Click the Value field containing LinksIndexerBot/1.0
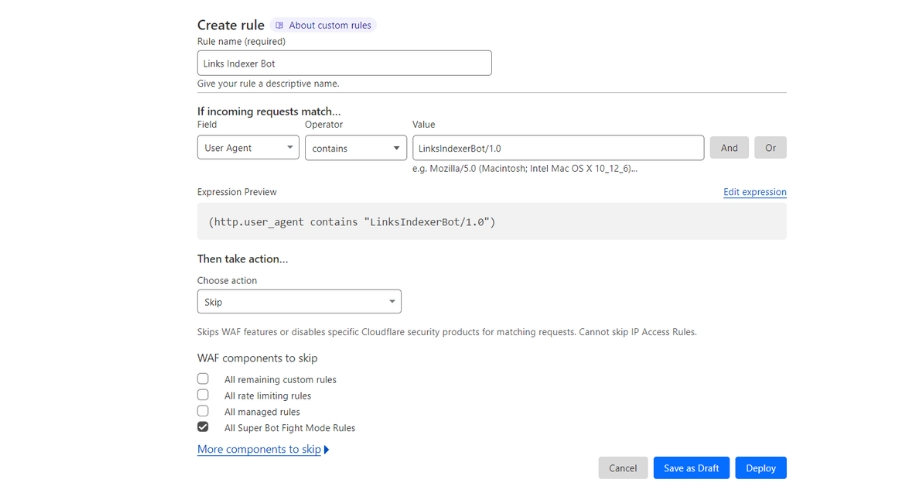Viewport: 900px width, 500px height. click(x=557, y=148)
